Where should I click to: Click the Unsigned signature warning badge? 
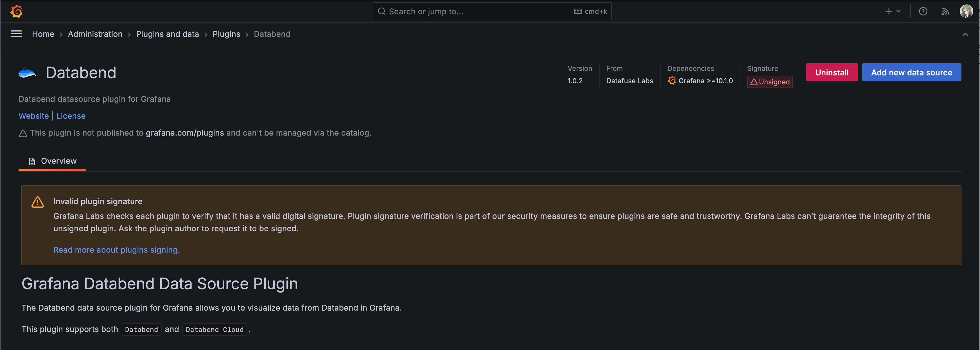coord(770,82)
